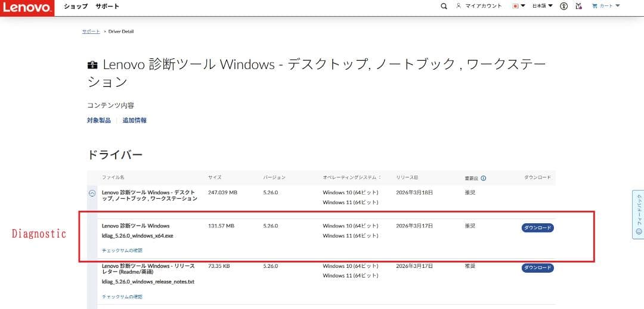Verify checksum for ldiag_5.26.0_windows_x64.exe
The image size is (644, 309).
pos(122,251)
